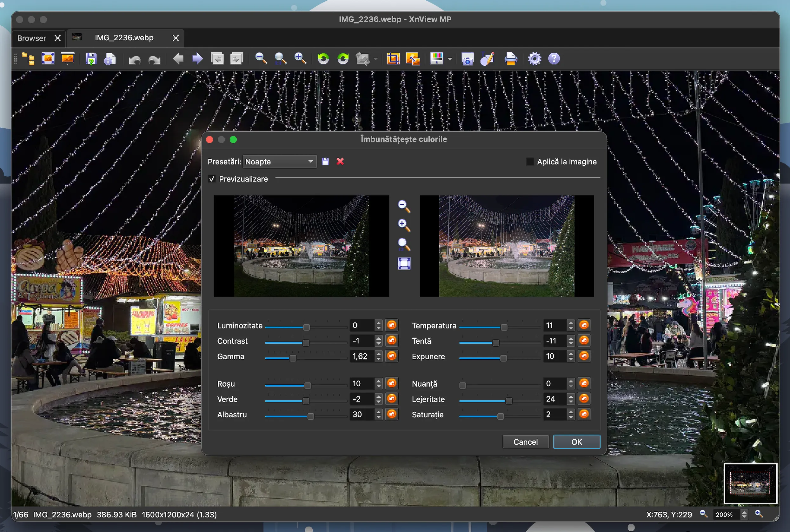The height and width of the screenshot is (532, 790).
Task: Expand the color adjust toolbar dropdown arrow
Action: point(450,59)
